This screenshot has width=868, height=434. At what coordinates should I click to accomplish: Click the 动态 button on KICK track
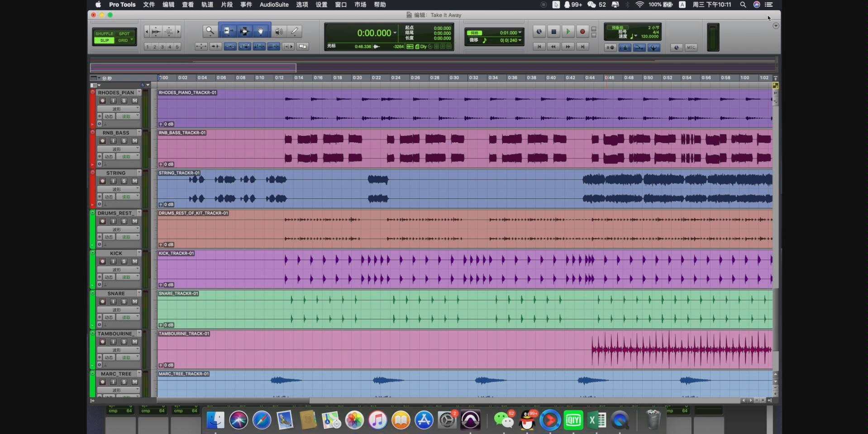(109, 277)
